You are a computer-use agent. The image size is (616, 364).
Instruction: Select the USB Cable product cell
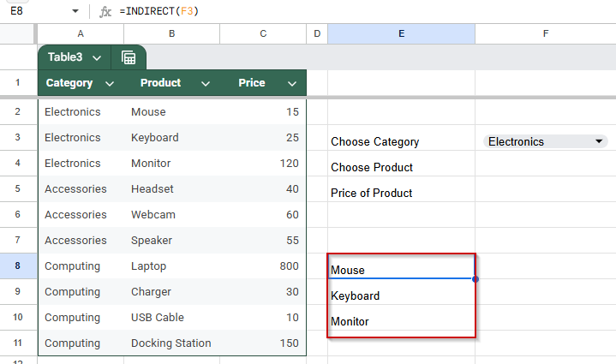[171, 317]
